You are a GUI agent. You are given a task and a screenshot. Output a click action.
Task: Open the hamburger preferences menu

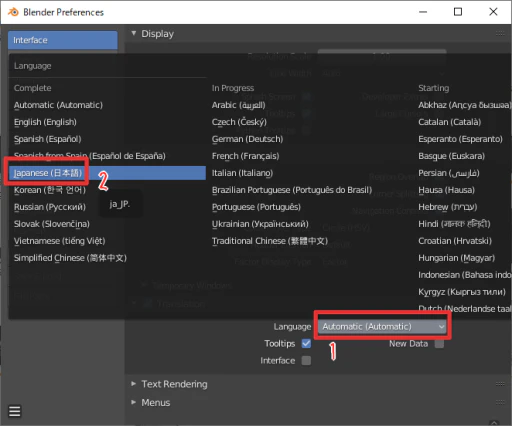(14, 411)
